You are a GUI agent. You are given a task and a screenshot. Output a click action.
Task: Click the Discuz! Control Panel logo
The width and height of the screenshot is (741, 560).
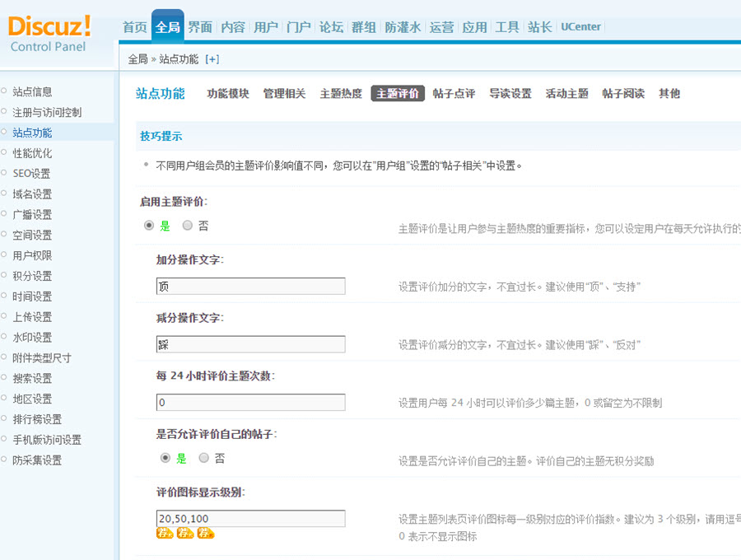pos(49,33)
